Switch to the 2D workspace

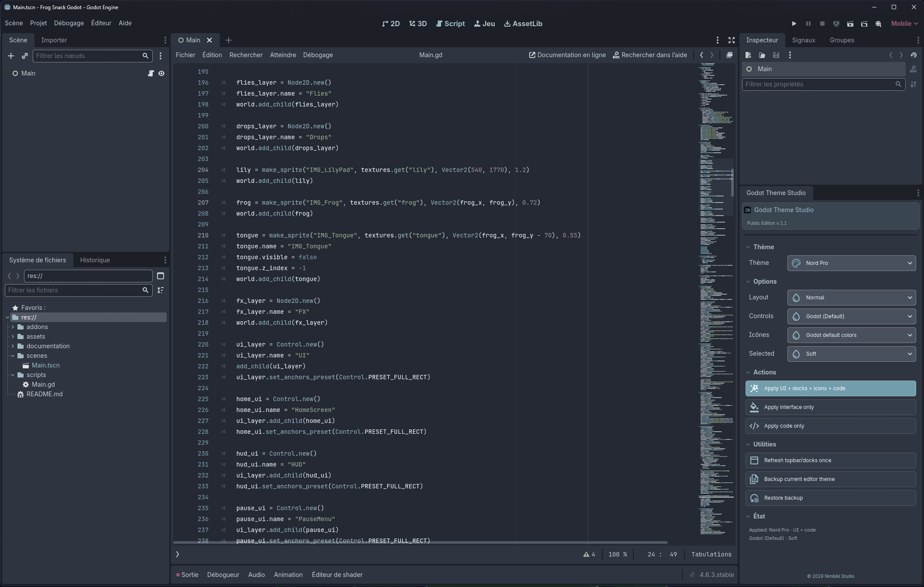pyautogui.click(x=391, y=24)
